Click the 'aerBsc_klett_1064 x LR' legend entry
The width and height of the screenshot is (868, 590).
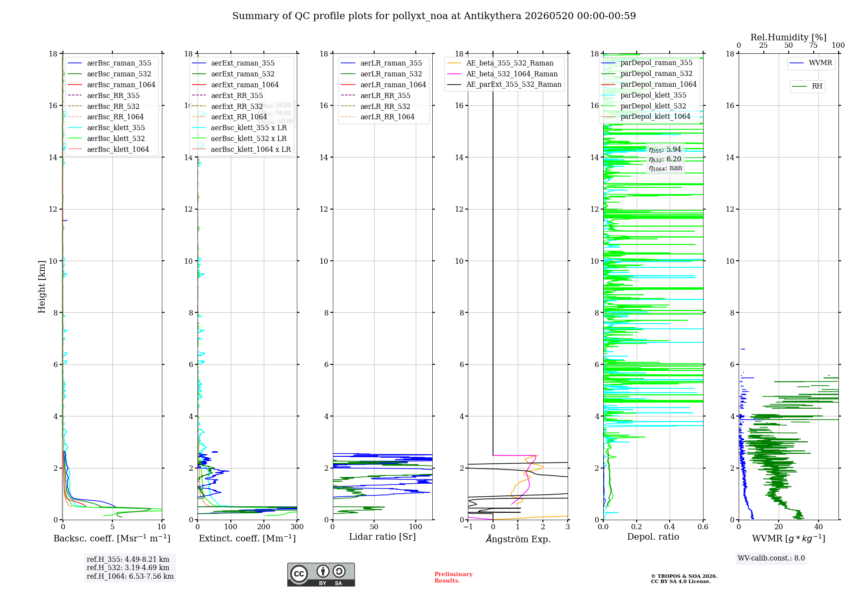click(241, 150)
